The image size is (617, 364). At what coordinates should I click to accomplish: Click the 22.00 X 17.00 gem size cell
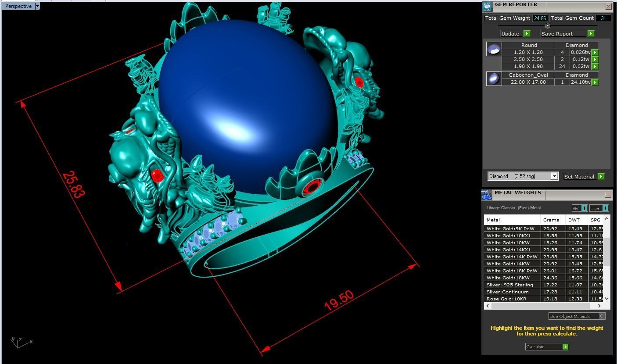(528, 82)
